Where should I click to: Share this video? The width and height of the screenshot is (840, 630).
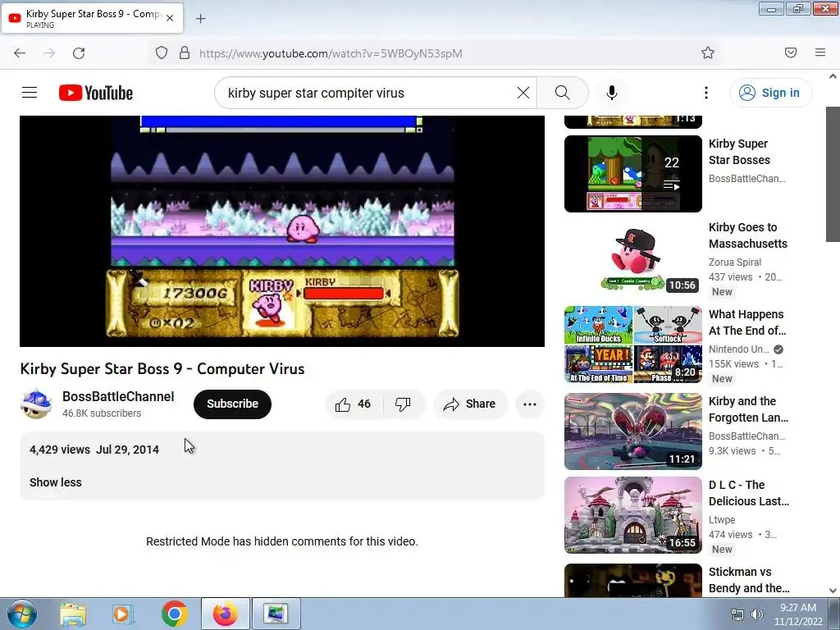click(469, 404)
